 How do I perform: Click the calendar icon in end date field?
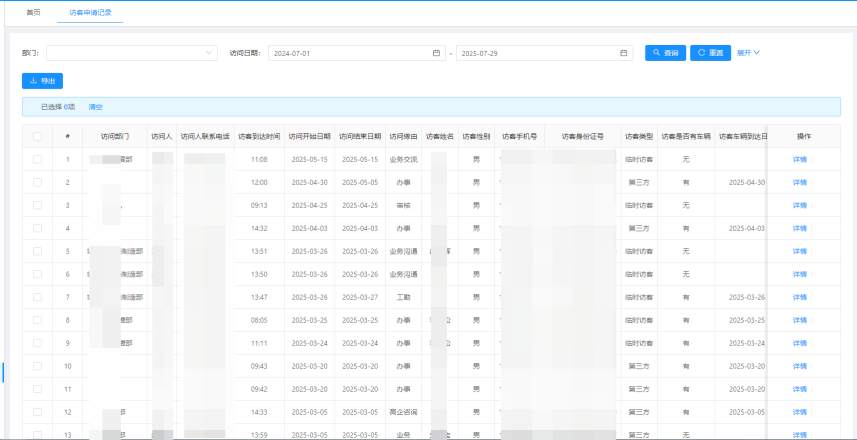pos(623,53)
